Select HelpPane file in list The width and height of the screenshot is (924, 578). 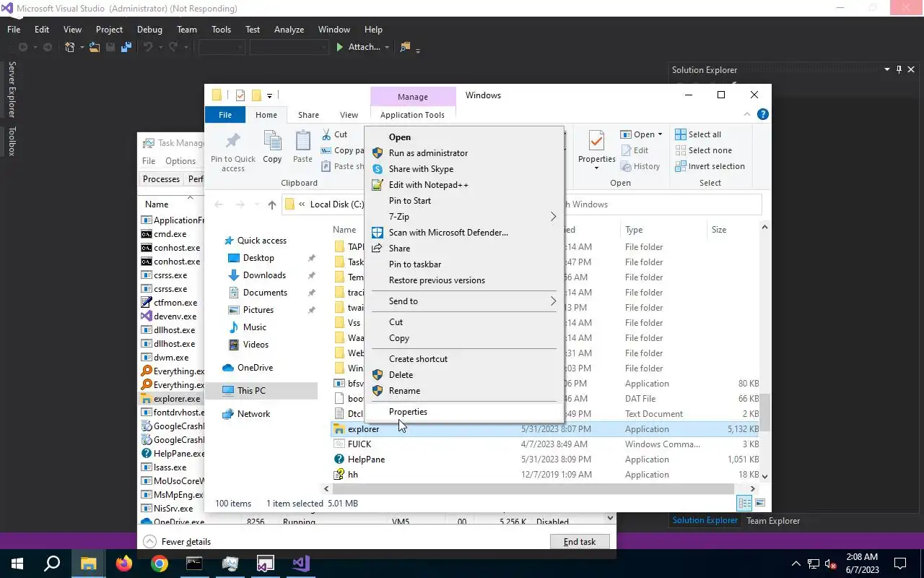pos(545,460)
